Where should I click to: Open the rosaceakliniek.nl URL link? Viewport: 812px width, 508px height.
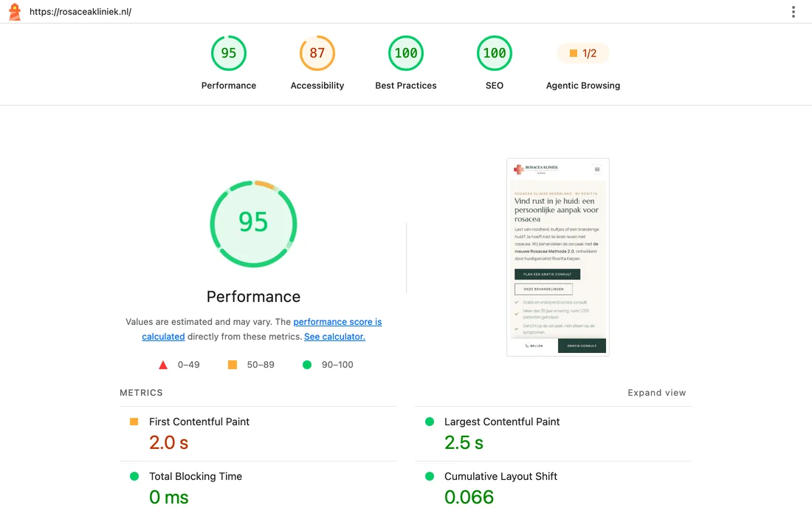point(80,11)
